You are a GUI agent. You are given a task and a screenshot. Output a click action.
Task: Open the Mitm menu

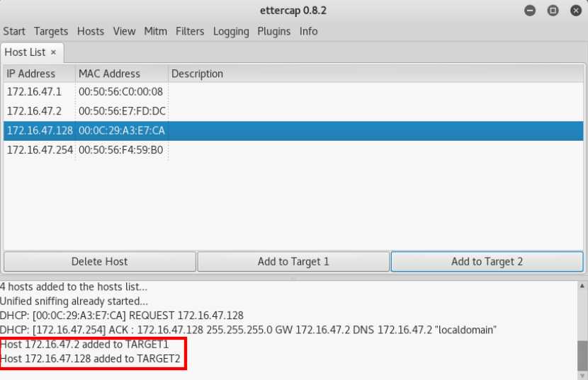click(x=156, y=31)
